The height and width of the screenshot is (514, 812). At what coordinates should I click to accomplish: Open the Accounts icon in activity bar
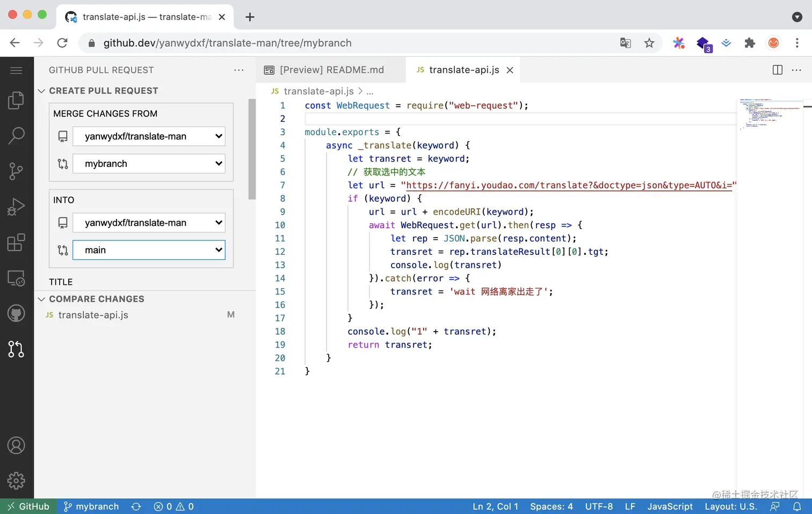coord(16,445)
